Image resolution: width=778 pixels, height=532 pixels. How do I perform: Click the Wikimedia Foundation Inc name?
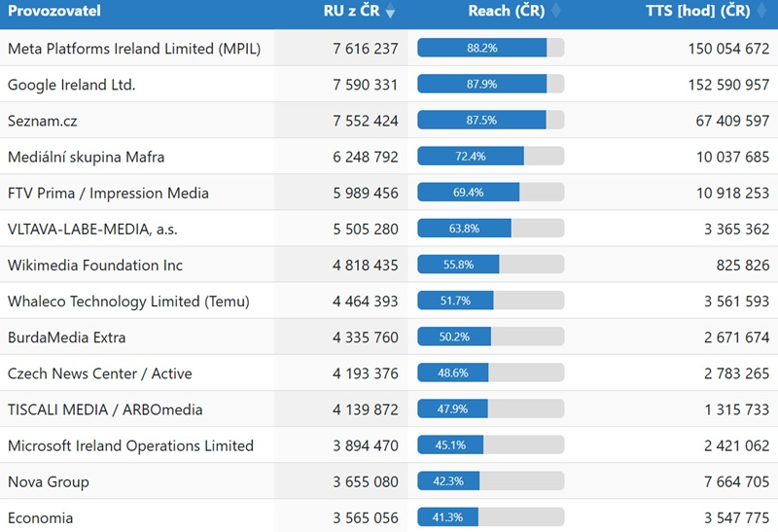(x=95, y=265)
